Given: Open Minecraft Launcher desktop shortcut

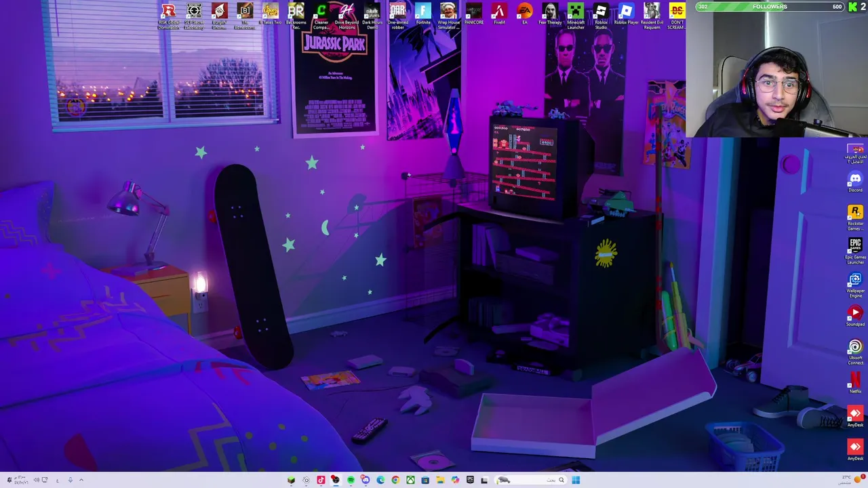Looking at the screenshot, I should 576,16.
